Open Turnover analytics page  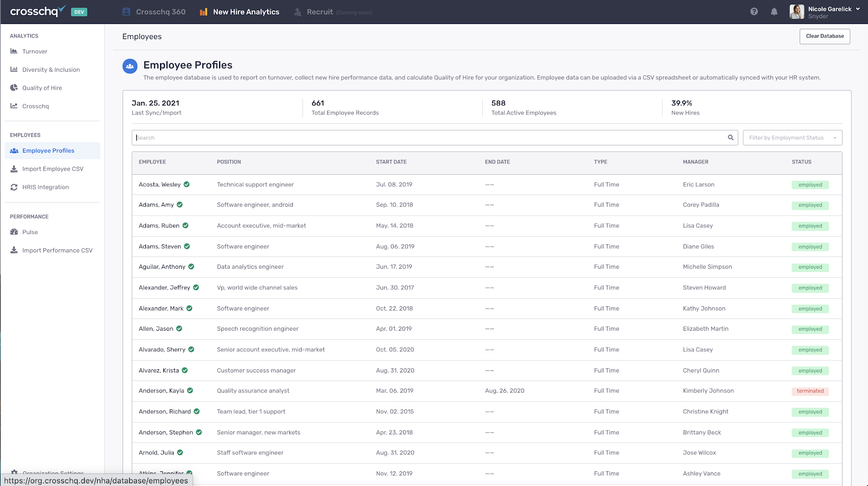[x=35, y=52]
